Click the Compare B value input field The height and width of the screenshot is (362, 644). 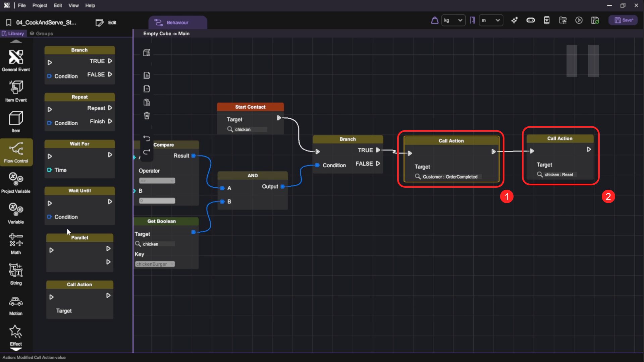[157, 201]
